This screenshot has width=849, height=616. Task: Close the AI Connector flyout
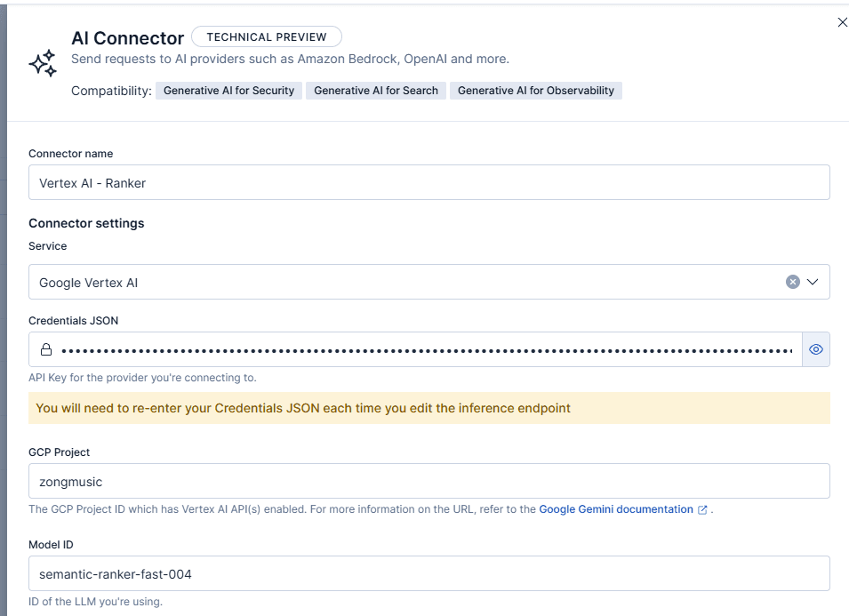click(x=842, y=22)
